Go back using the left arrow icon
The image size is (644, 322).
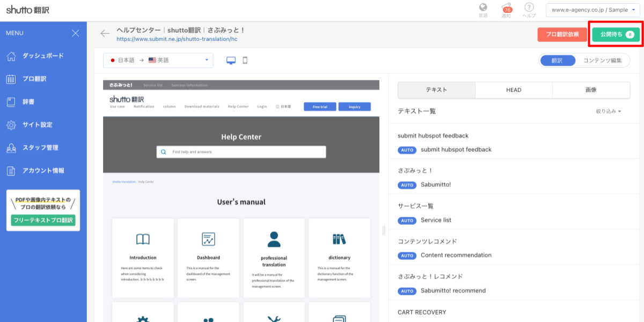[x=105, y=34]
